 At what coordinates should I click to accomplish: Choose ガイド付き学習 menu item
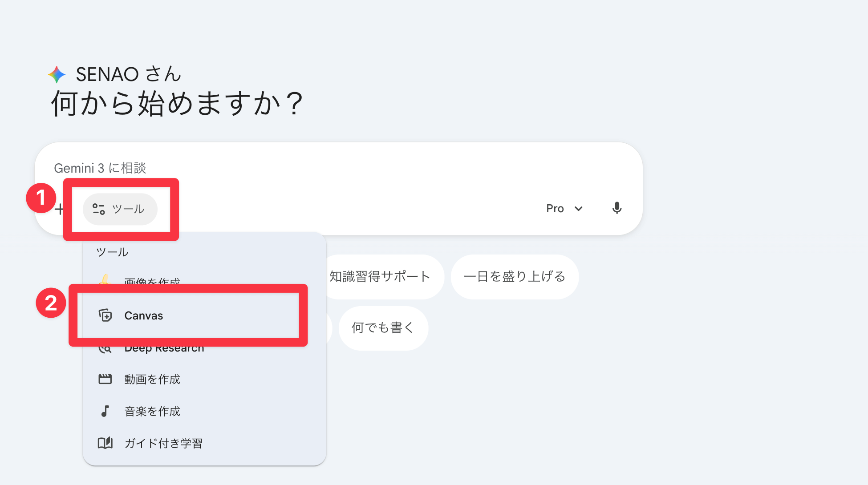click(163, 443)
